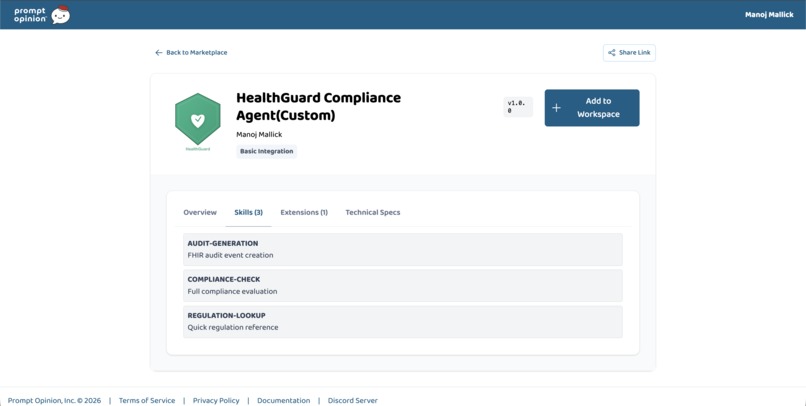Open the Documentation footer link
The width and height of the screenshot is (806, 406).
[x=284, y=400]
